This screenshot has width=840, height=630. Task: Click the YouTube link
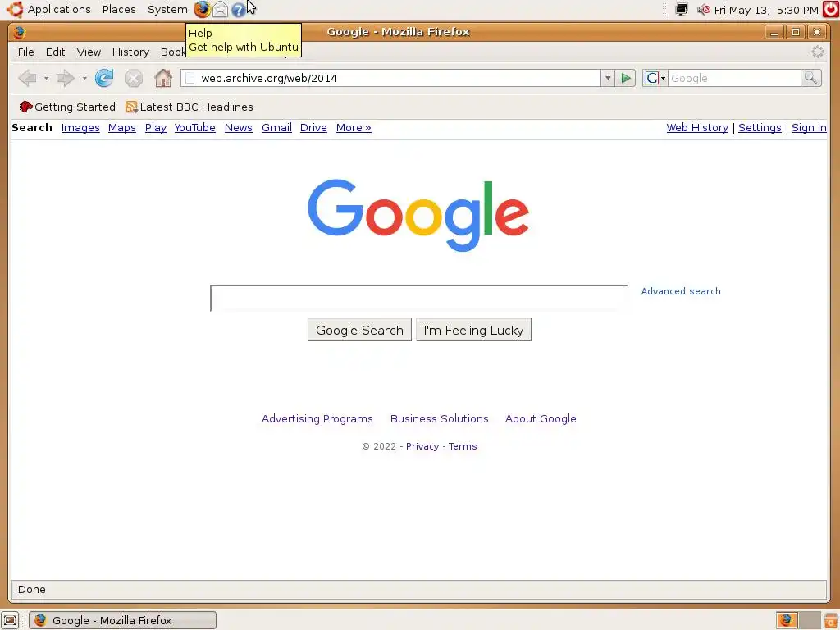tap(194, 127)
